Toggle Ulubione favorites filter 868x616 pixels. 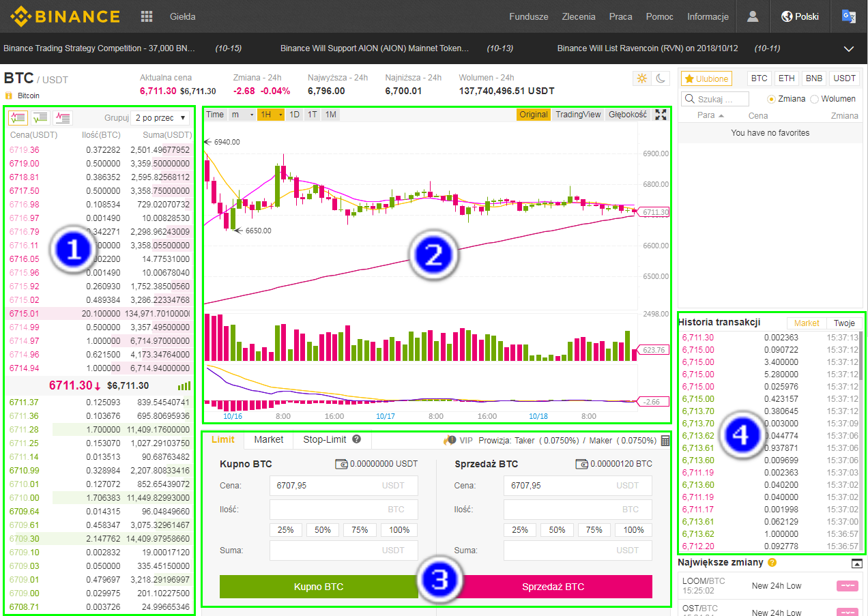707,78
